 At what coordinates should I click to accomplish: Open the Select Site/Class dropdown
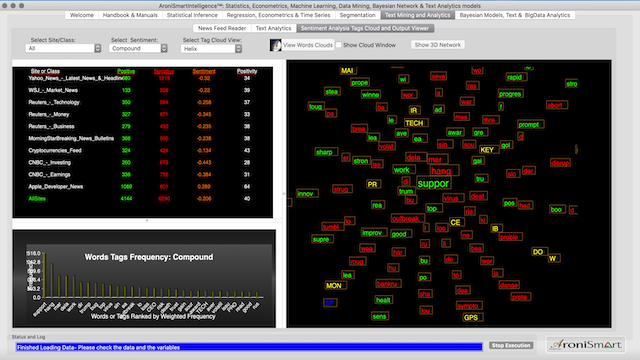(63, 48)
